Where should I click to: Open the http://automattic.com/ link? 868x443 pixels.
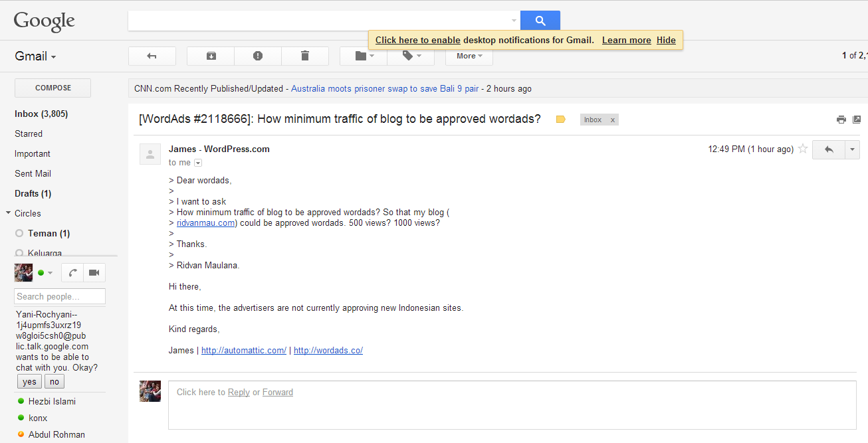tap(244, 350)
